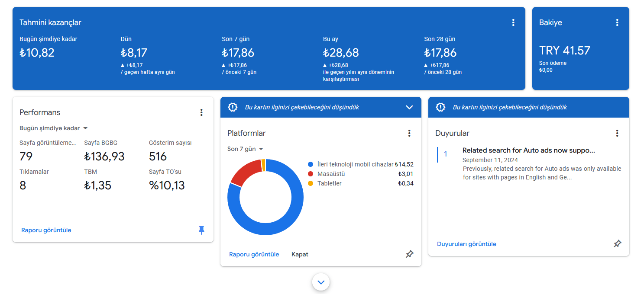Click suggestion badge icon above Duyurular
644x294 pixels.
point(440,107)
